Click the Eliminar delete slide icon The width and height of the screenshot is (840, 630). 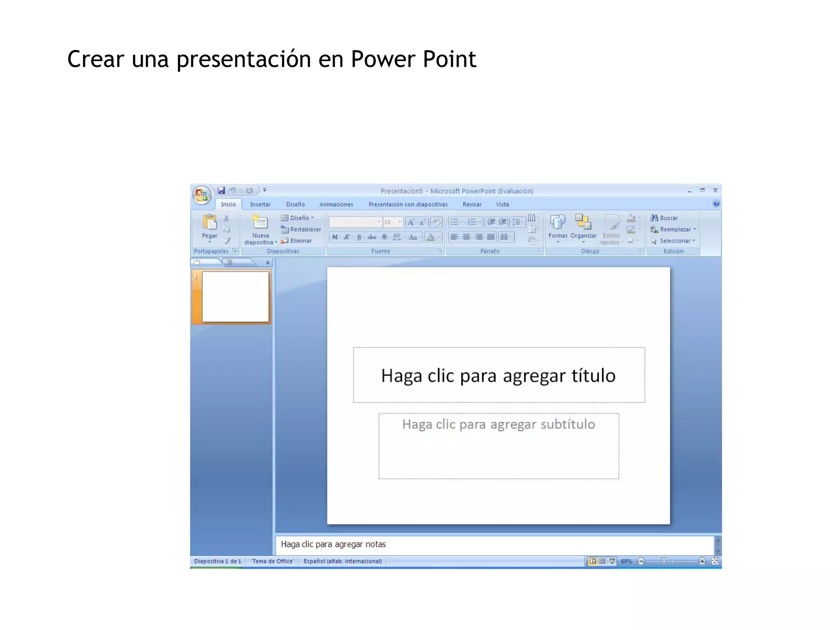point(284,241)
